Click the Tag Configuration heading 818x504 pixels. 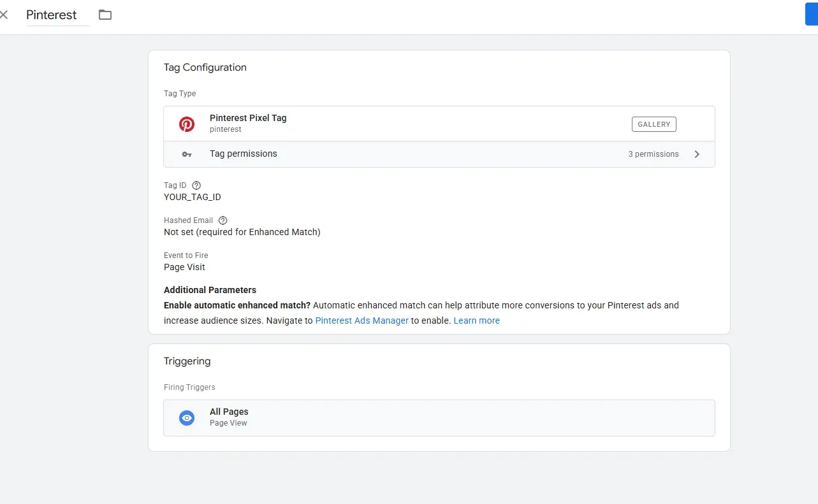click(205, 68)
